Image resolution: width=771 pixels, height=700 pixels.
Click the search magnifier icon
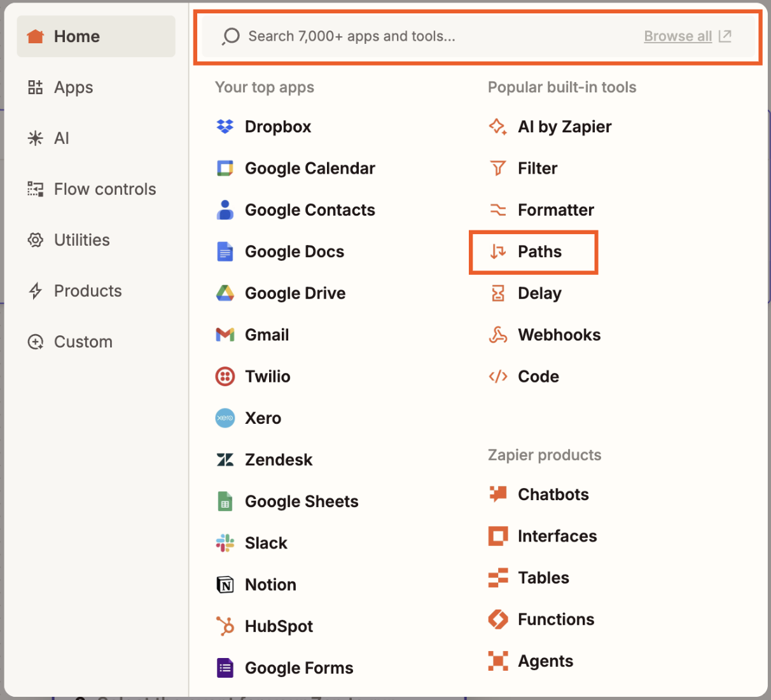tap(230, 37)
